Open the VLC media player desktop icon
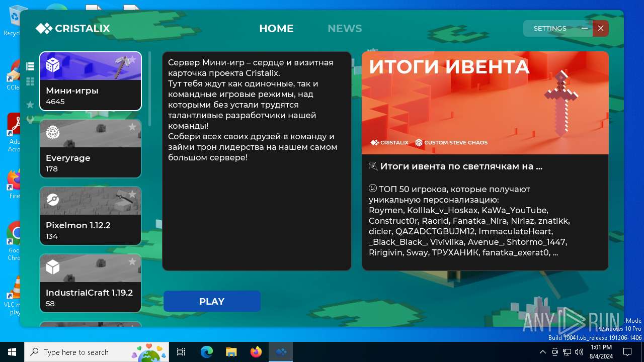This screenshot has width=644, height=362. pos(12,296)
